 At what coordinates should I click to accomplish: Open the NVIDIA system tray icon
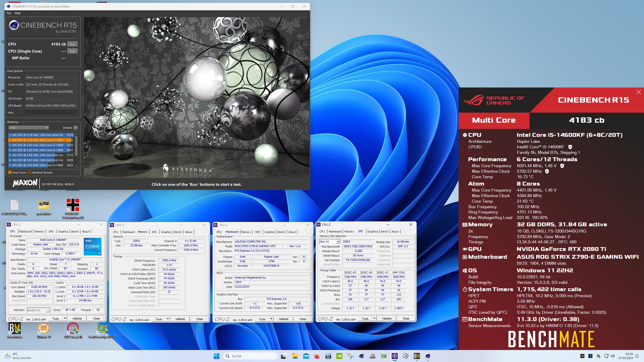[x=582, y=356]
